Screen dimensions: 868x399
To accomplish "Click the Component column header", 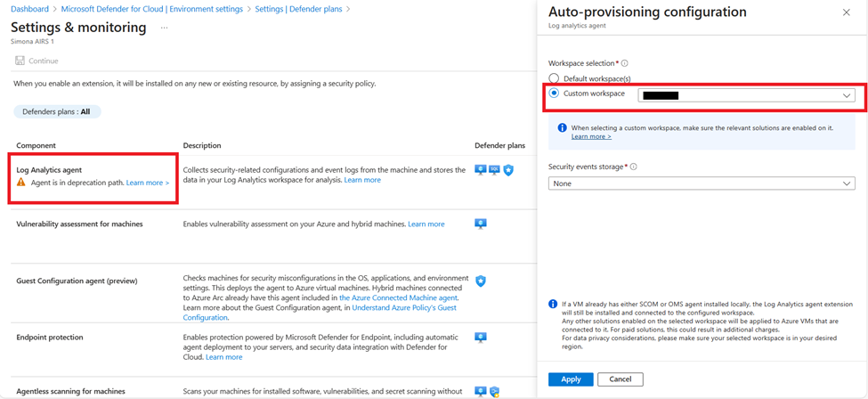I will click(x=36, y=145).
